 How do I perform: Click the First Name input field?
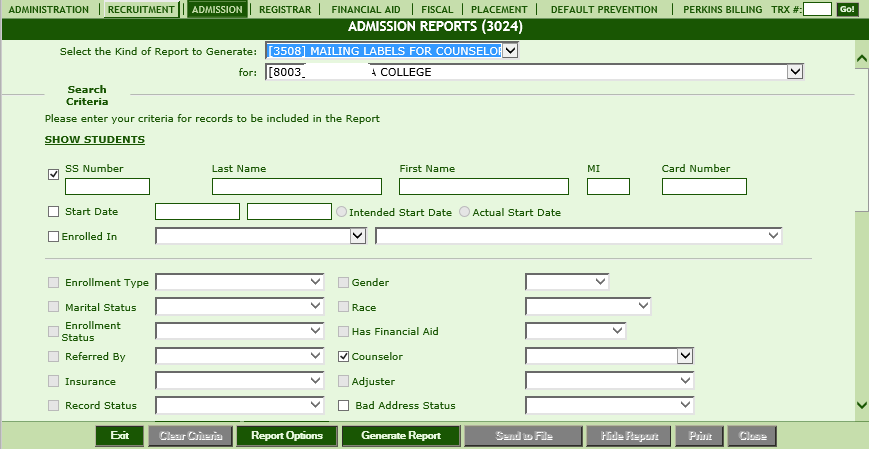[484, 186]
